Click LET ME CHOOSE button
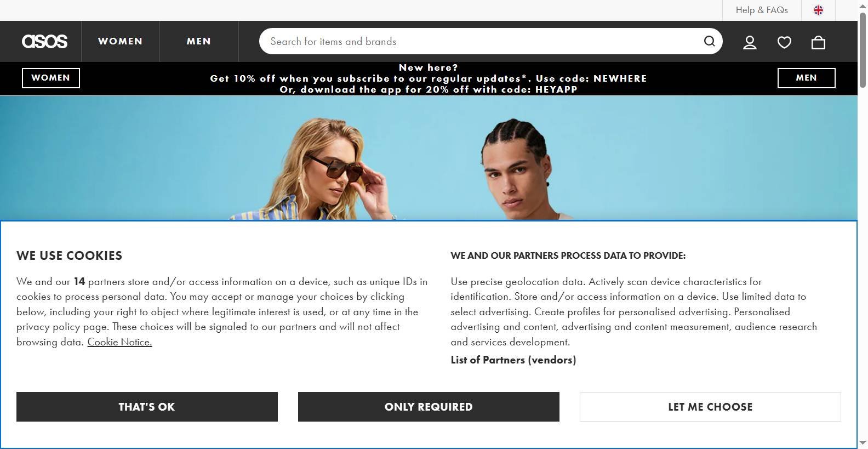Screen dimensions: 868x449 click(710, 407)
